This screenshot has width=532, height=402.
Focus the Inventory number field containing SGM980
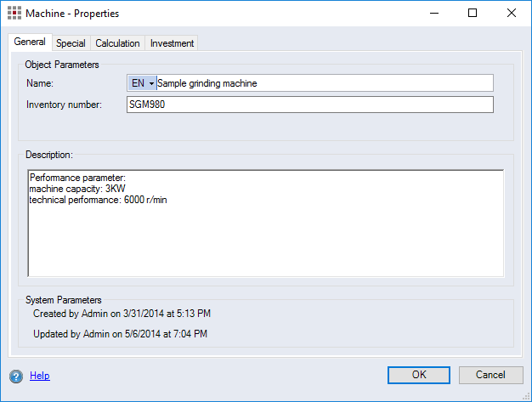click(x=309, y=105)
